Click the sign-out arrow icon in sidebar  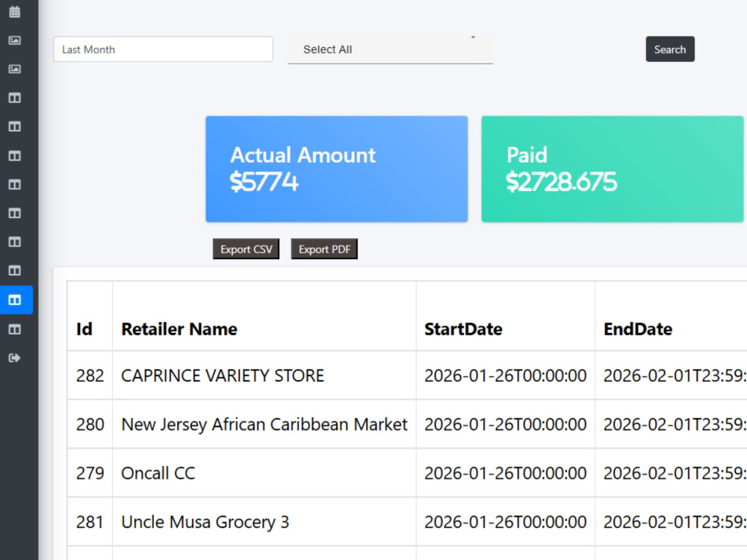[15, 358]
